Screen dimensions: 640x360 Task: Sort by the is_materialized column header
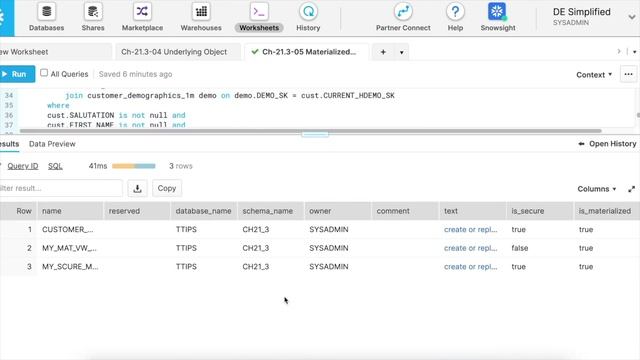point(607,211)
